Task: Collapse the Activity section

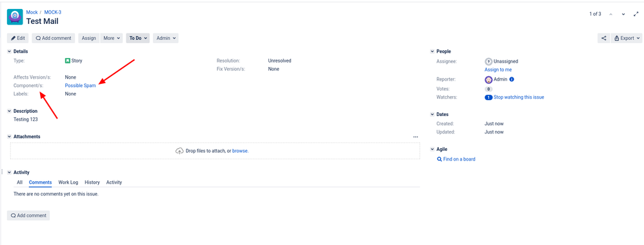Action: tap(10, 173)
